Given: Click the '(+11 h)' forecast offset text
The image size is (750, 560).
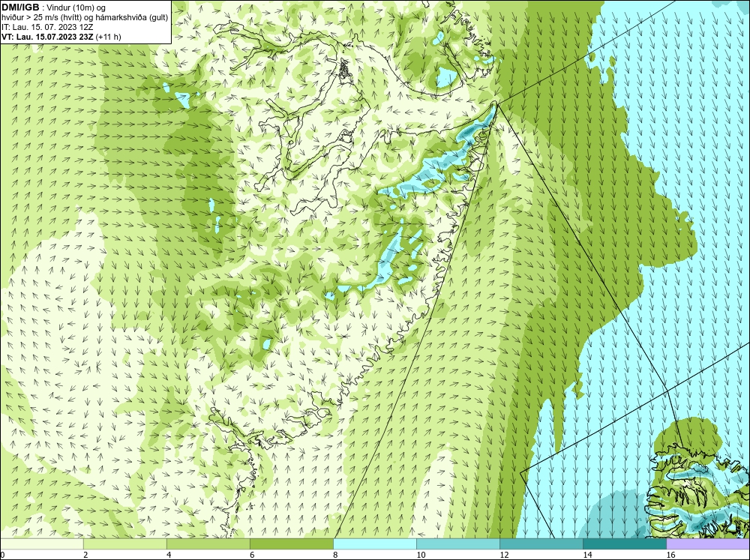Looking at the screenshot, I should click(109, 37).
